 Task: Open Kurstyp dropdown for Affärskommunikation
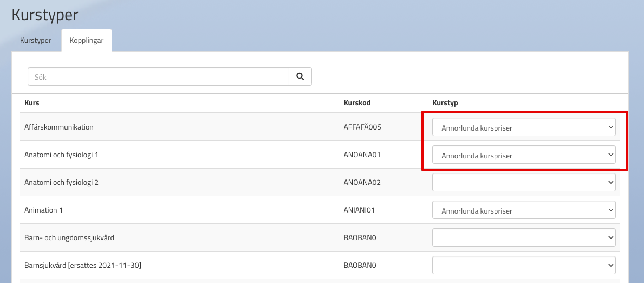[x=523, y=128]
